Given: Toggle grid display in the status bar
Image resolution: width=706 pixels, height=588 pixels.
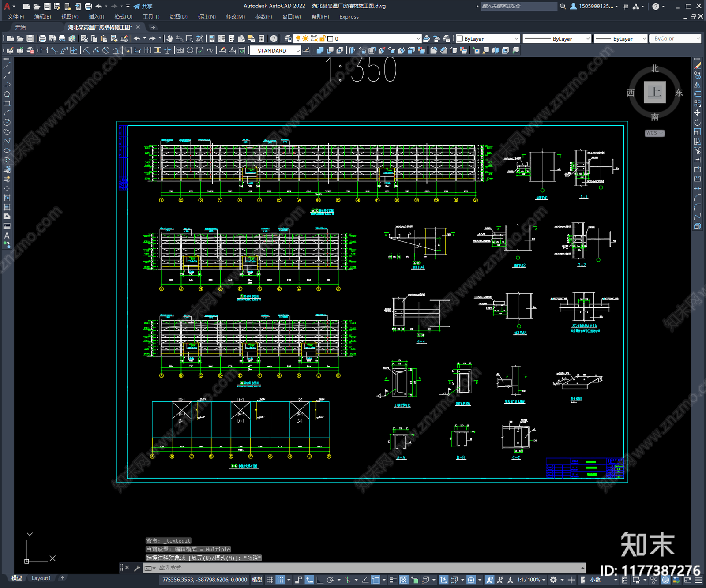Looking at the screenshot, I should click(x=270, y=580).
